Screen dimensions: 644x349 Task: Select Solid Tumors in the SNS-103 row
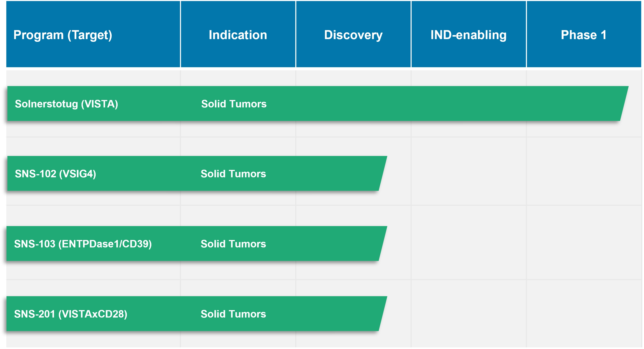coord(233,244)
